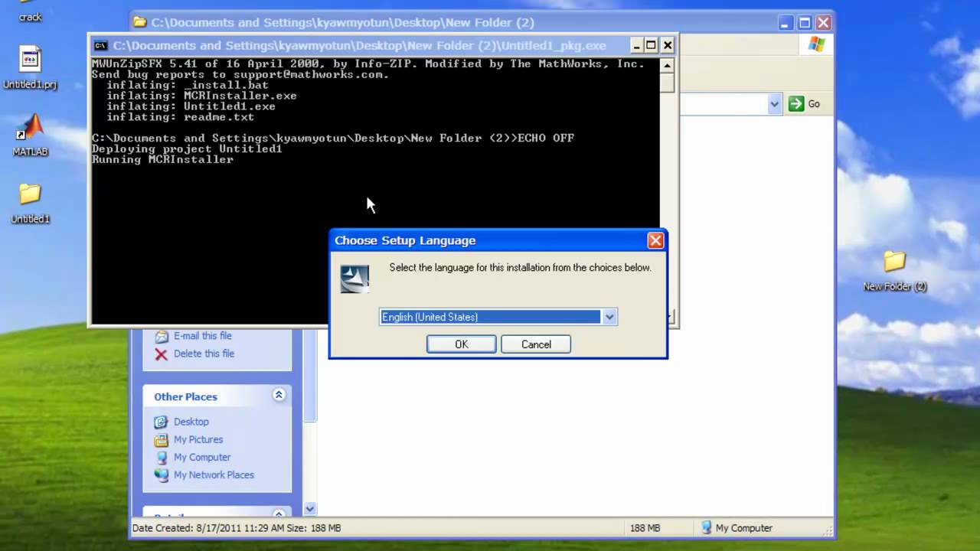
Task: Close the Choose Setup Language dialog
Action: click(655, 240)
